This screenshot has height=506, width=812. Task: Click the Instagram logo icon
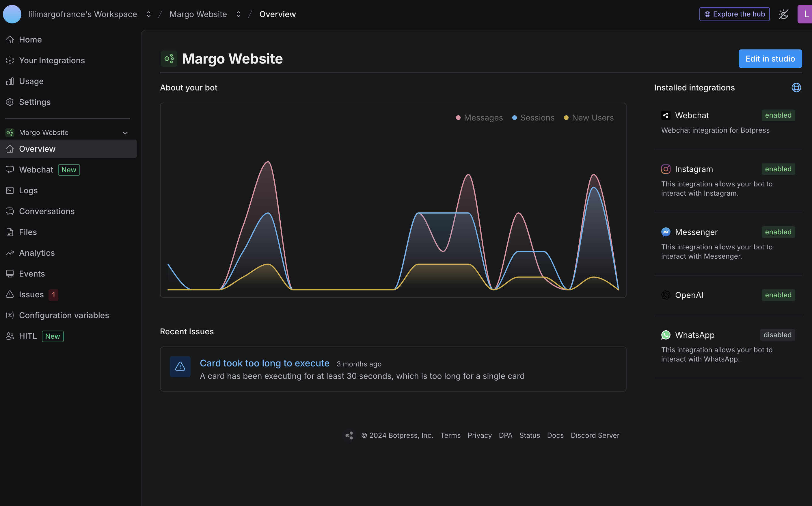click(666, 169)
